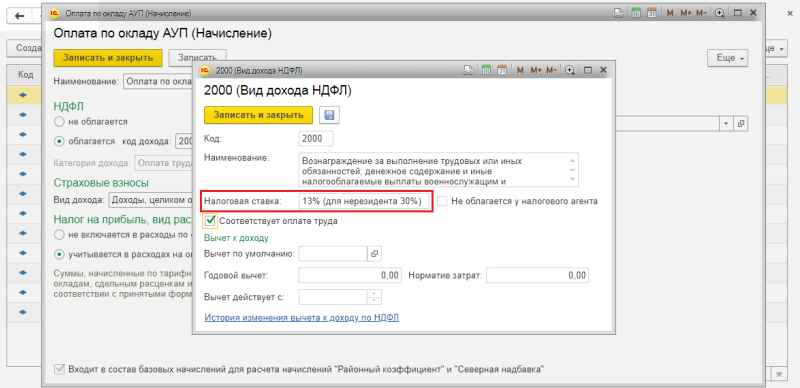Click M memory button in 2000 dialog titlebar

[x=520, y=70]
